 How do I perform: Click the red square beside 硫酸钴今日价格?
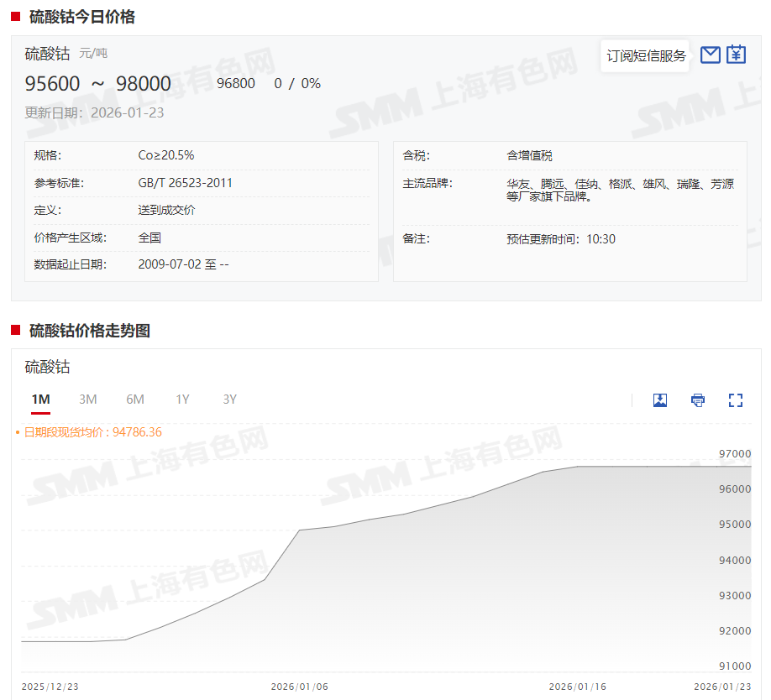(x=16, y=17)
